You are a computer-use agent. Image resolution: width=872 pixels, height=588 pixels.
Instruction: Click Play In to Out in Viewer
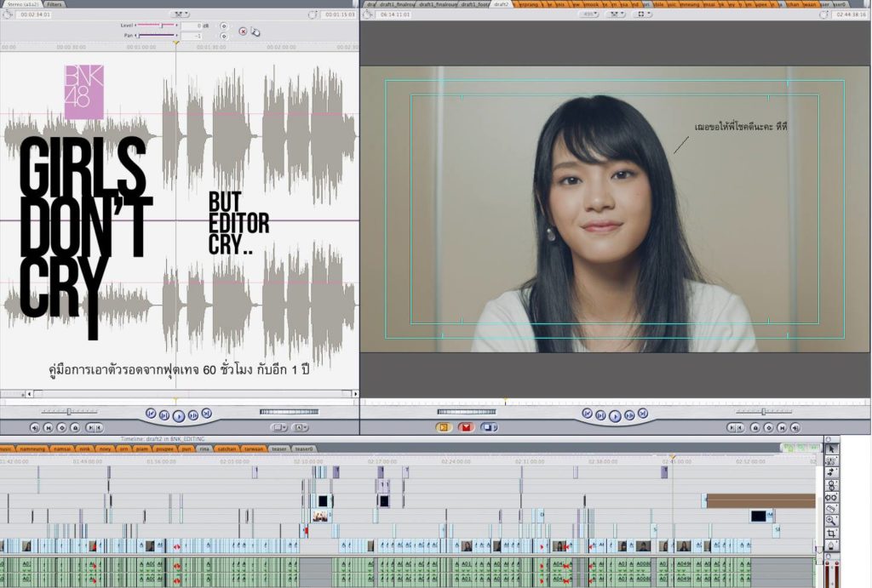[x=164, y=415]
